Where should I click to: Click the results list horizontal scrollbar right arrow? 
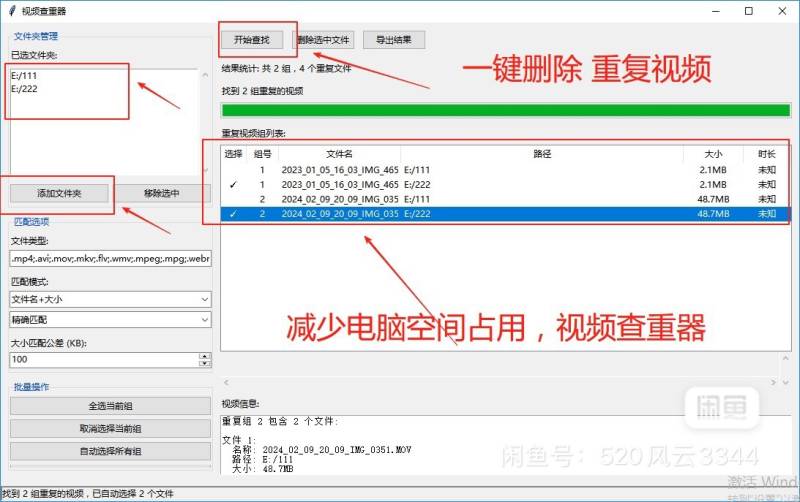pos(773,382)
